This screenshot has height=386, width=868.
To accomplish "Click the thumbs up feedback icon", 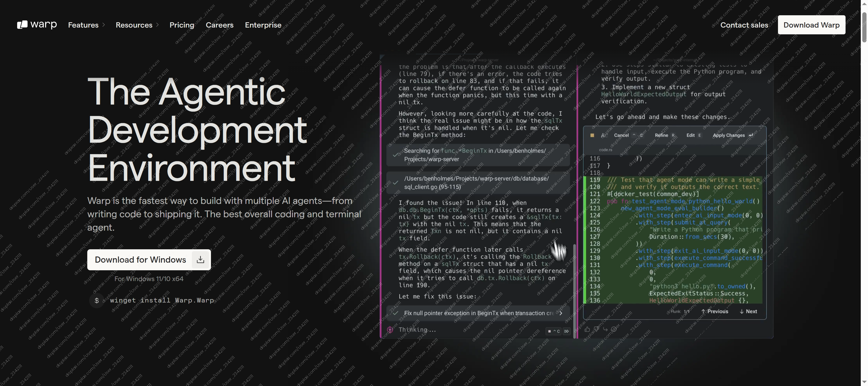I will click(587, 329).
